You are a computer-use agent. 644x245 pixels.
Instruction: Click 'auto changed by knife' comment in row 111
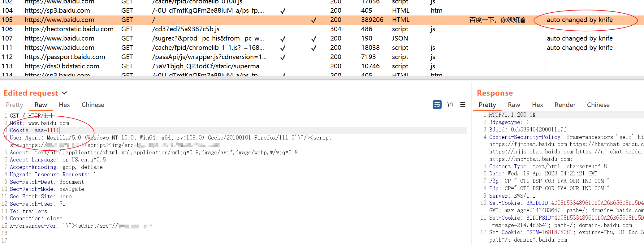click(x=580, y=48)
